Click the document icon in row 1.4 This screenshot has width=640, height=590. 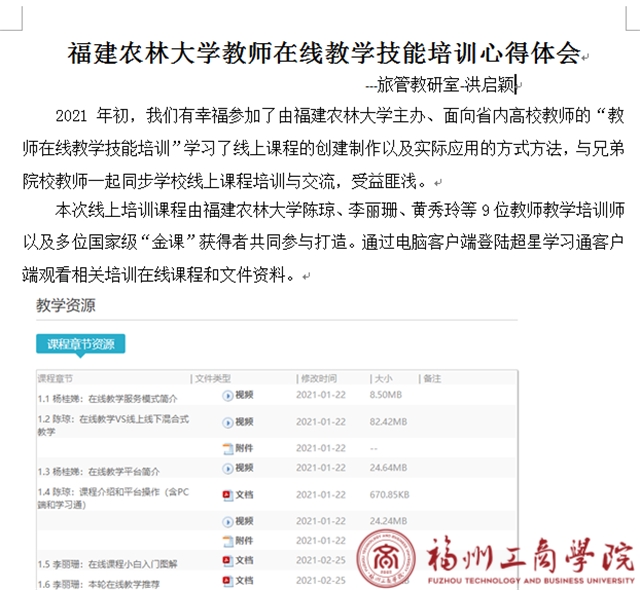coord(227,495)
